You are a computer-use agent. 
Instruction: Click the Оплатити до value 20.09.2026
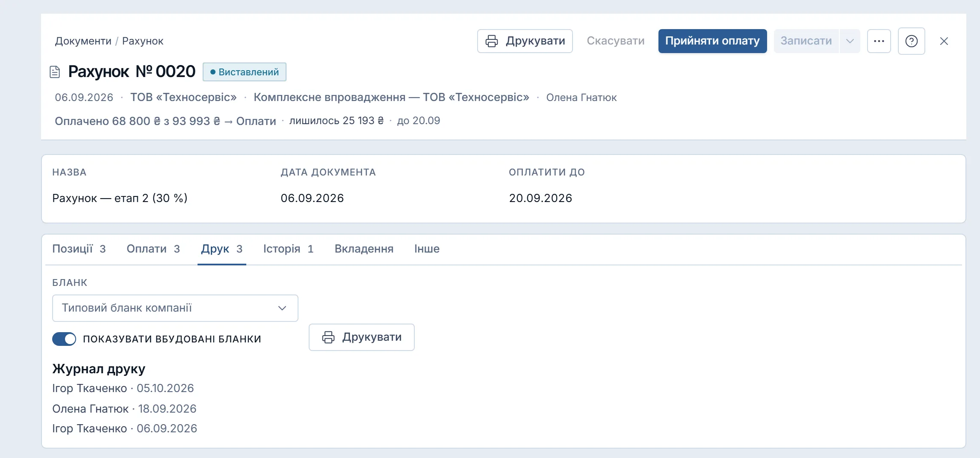pos(540,198)
